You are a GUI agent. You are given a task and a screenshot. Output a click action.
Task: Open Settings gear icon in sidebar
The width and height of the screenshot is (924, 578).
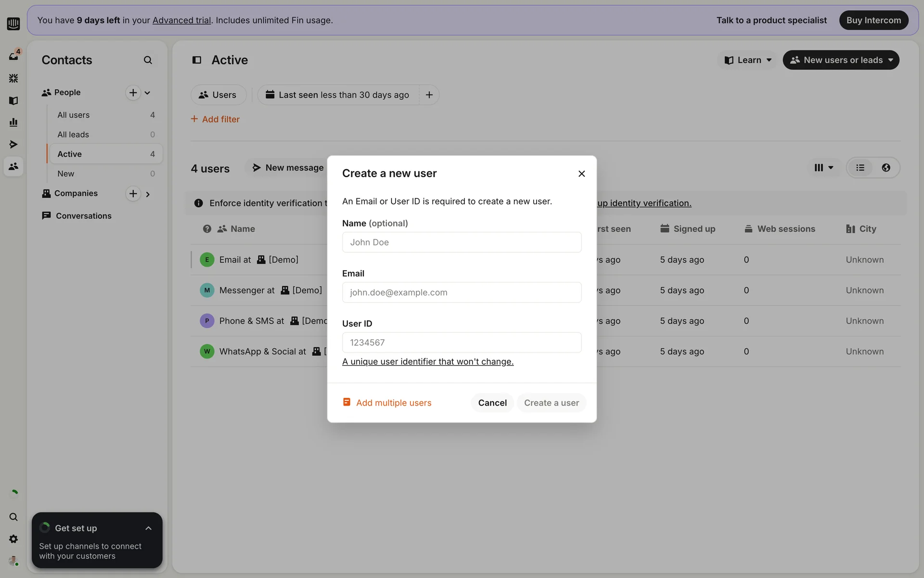click(13, 539)
